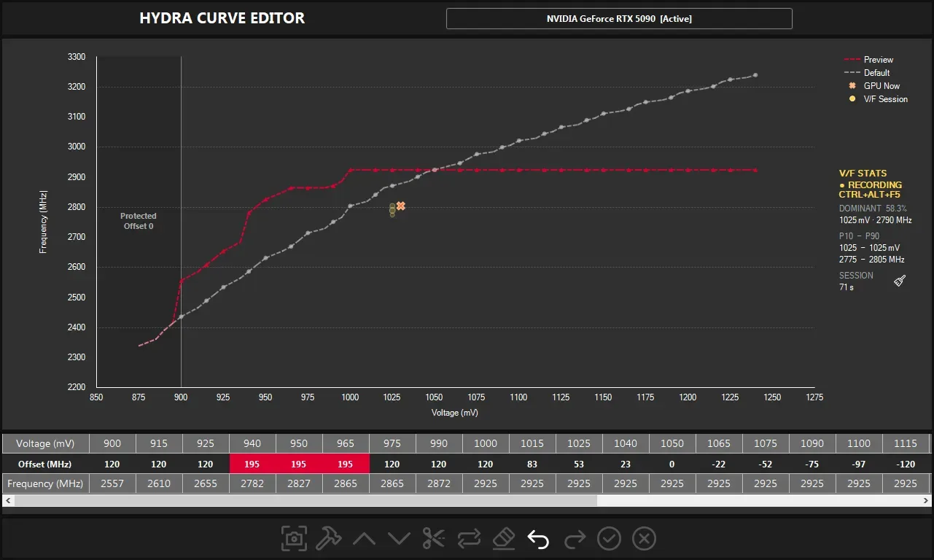
Task: Click the horizontal scrollbar right arrow
Action: click(x=926, y=500)
